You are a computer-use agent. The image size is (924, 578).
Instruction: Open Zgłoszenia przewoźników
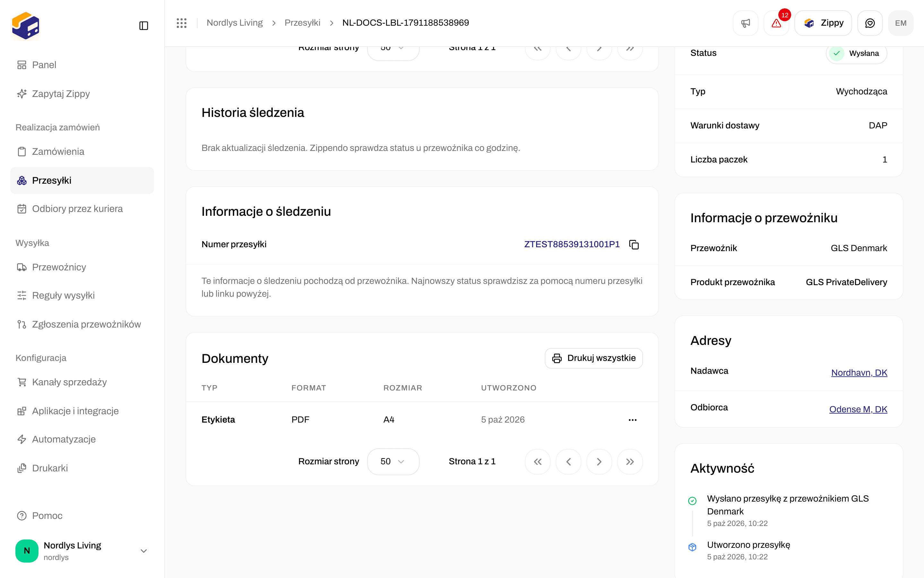pyautogui.click(x=82, y=324)
